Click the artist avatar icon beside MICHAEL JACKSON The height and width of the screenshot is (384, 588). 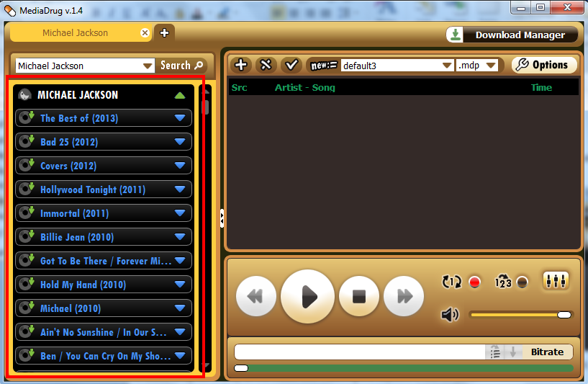tap(24, 94)
